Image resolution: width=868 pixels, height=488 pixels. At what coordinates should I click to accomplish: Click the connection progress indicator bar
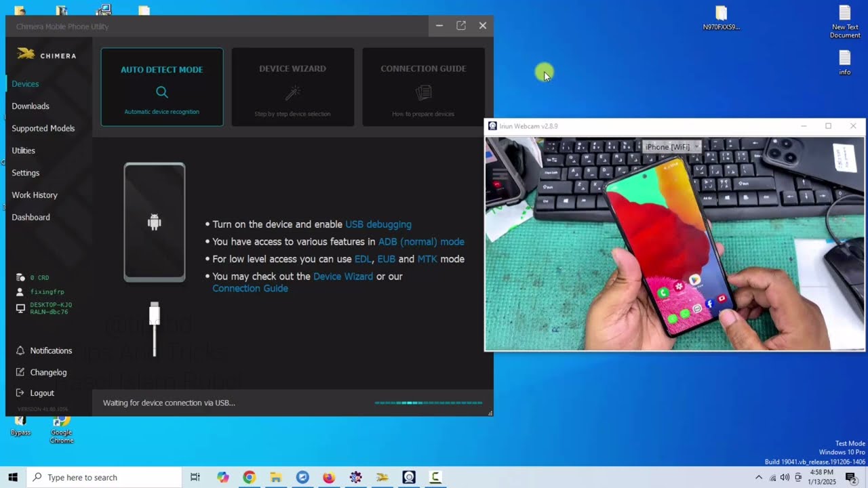[x=429, y=403]
